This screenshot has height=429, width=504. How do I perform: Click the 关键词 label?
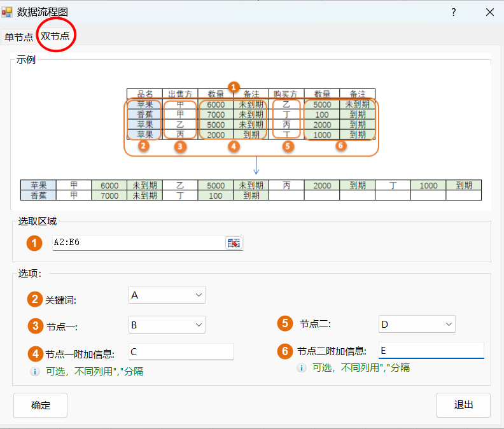60,300
